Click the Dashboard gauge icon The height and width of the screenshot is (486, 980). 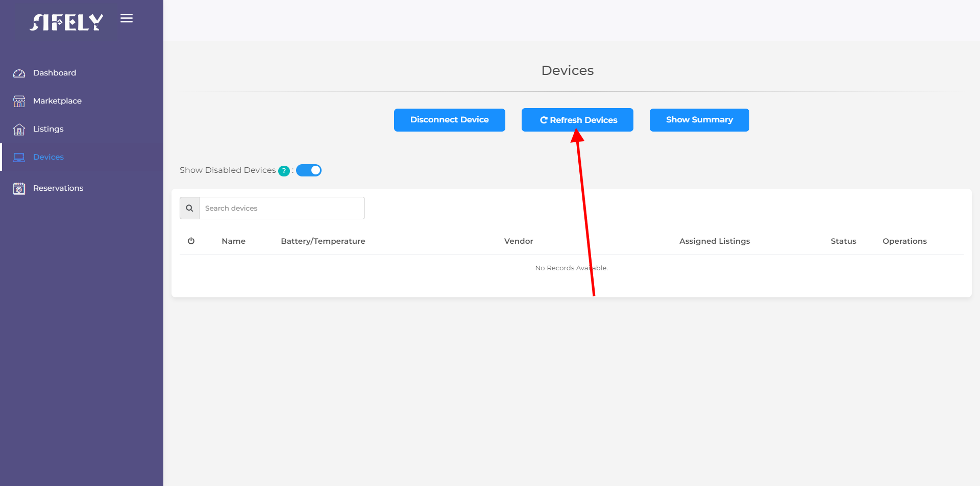19,73
